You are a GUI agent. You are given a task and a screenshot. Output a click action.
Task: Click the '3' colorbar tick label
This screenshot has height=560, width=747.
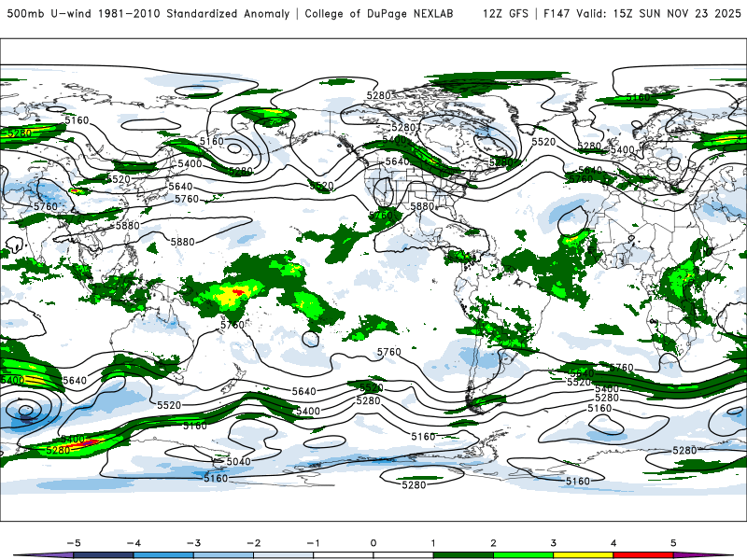point(554,543)
